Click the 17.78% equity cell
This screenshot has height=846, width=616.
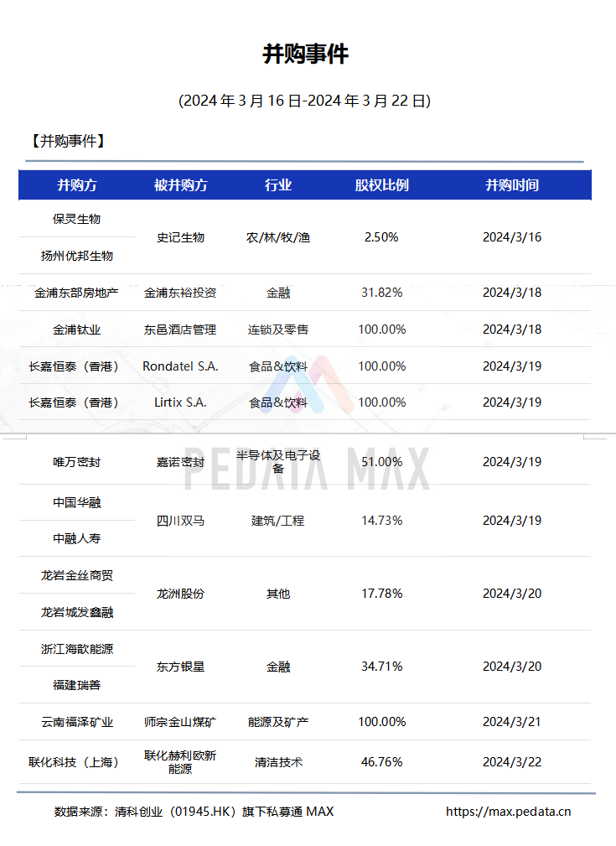coord(382,594)
